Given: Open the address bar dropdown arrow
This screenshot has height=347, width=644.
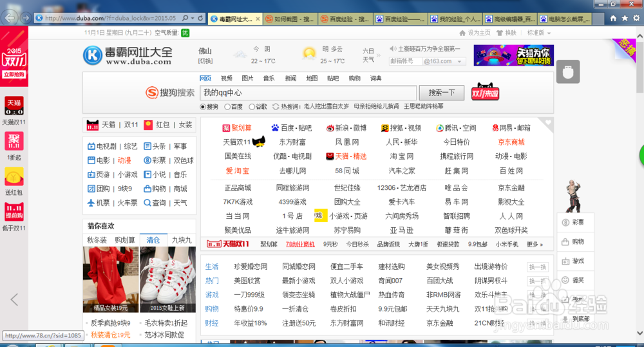Looking at the screenshot, I should 192,19.
